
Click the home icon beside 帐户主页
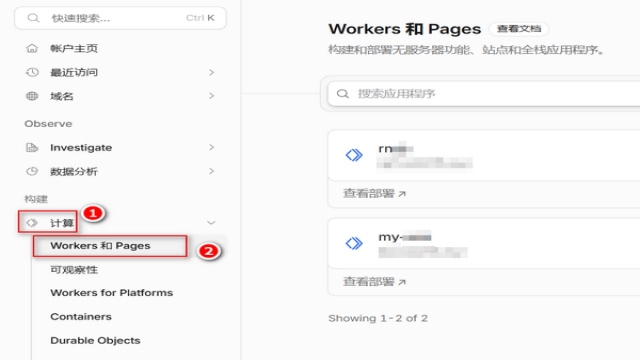(32, 49)
